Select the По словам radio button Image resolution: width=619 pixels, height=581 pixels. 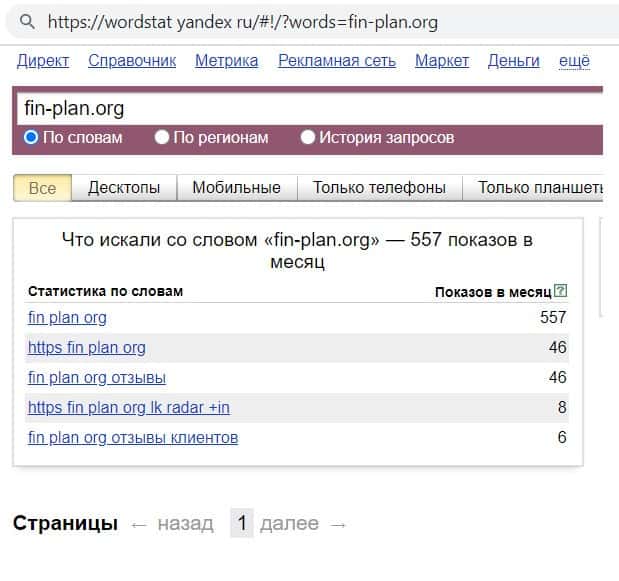pos(31,137)
